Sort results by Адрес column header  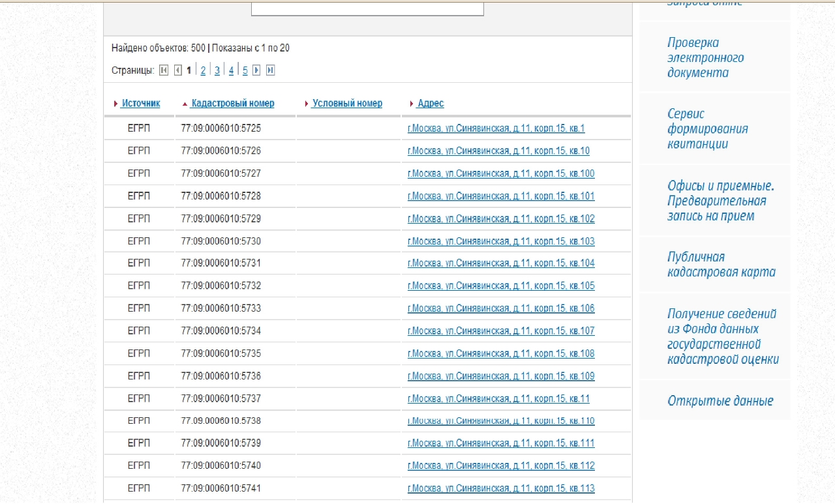pos(431,103)
